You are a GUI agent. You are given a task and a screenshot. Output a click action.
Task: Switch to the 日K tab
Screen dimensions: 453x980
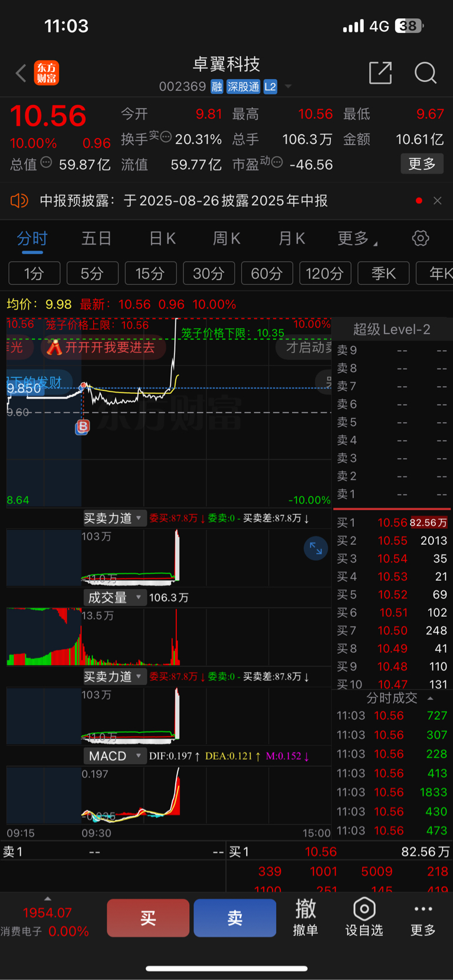coord(162,239)
